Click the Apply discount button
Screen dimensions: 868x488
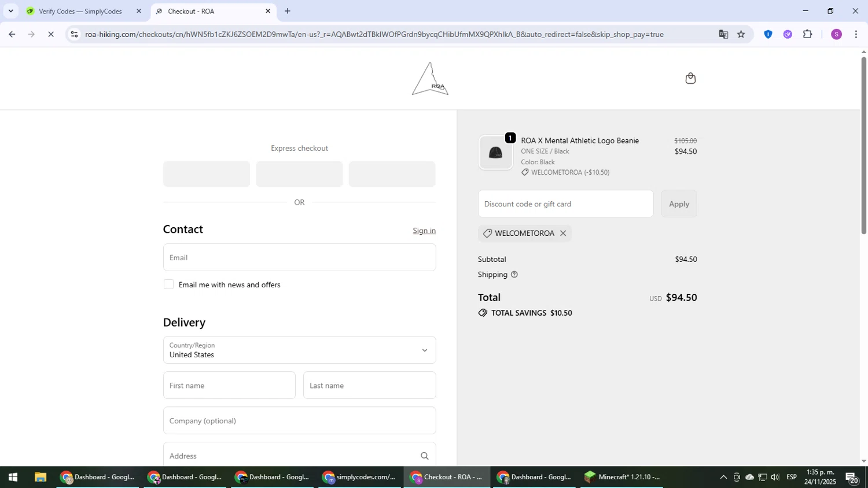pos(679,204)
